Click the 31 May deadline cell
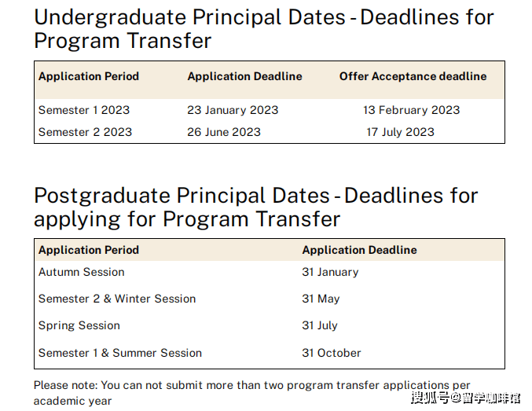The width and height of the screenshot is (532, 411). (321, 299)
